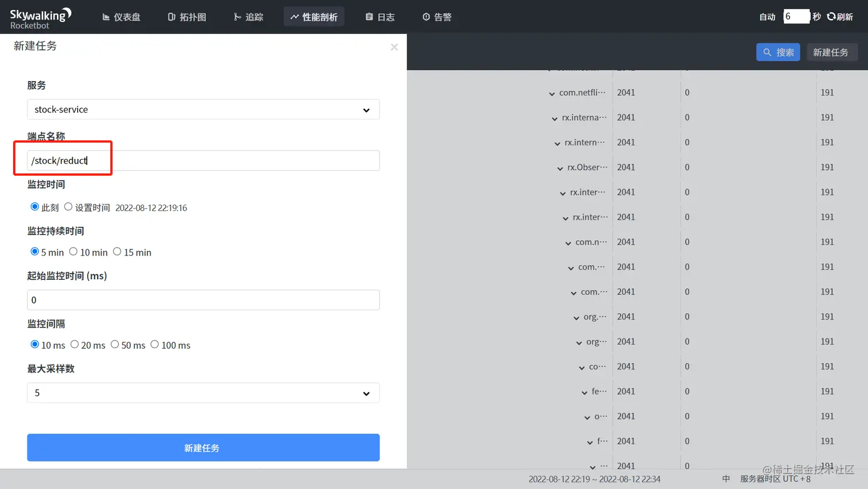This screenshot has height=489, width=868.
Task: Click the 端点名称 endpoint name field
Action: coord(203,160)
